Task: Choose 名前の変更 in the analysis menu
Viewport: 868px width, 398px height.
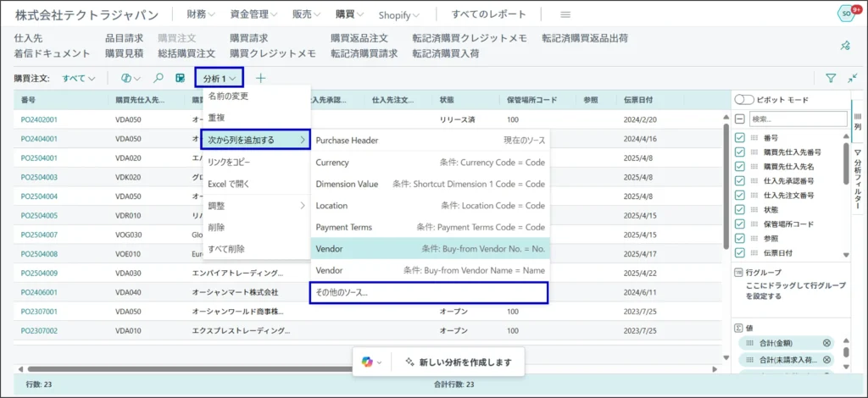Action: coord(228,96)
